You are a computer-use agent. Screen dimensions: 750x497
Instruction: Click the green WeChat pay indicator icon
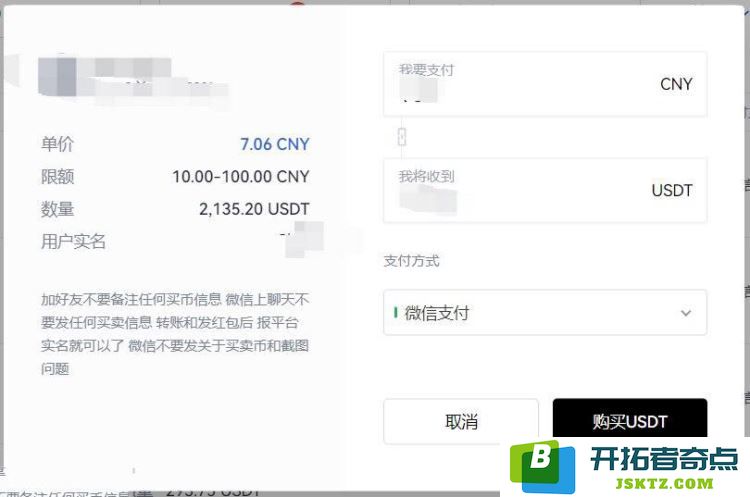396,312
